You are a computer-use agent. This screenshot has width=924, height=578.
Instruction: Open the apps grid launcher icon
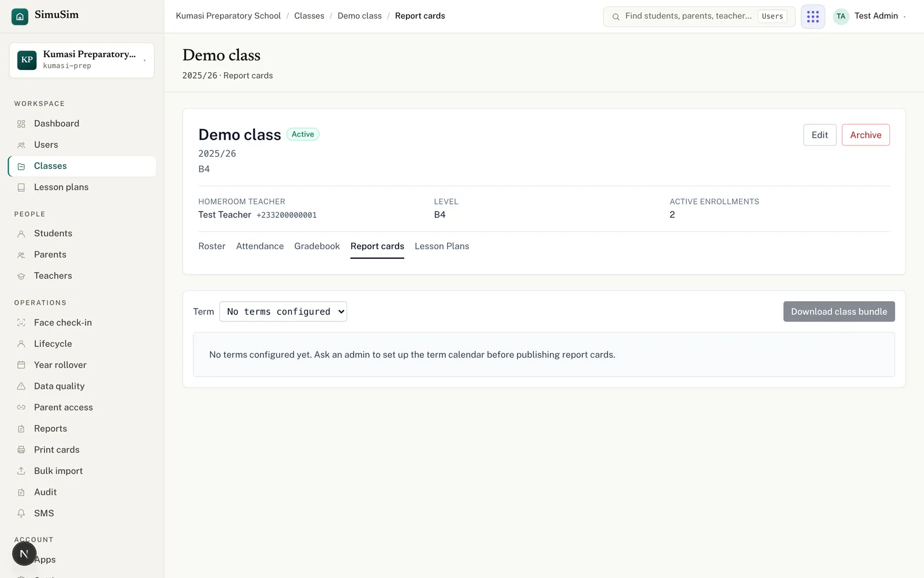(x=813, y=16)
